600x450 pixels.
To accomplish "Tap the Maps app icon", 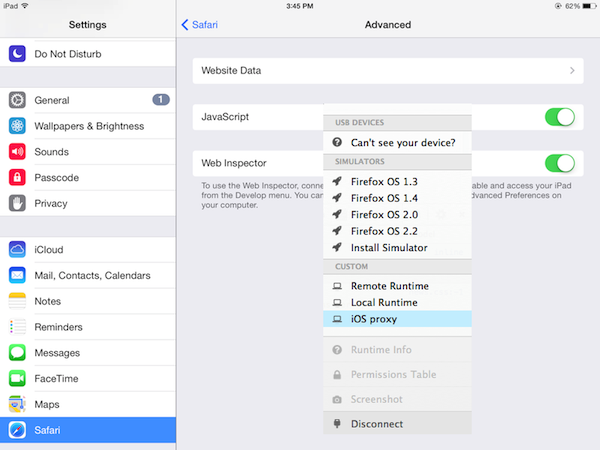I will 17,404.
